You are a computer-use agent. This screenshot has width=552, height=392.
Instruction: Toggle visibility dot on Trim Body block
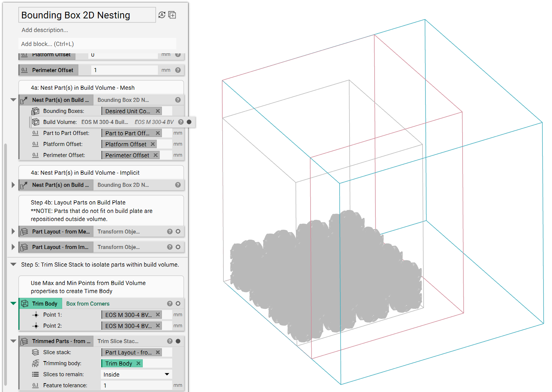(x=178, y=303)
